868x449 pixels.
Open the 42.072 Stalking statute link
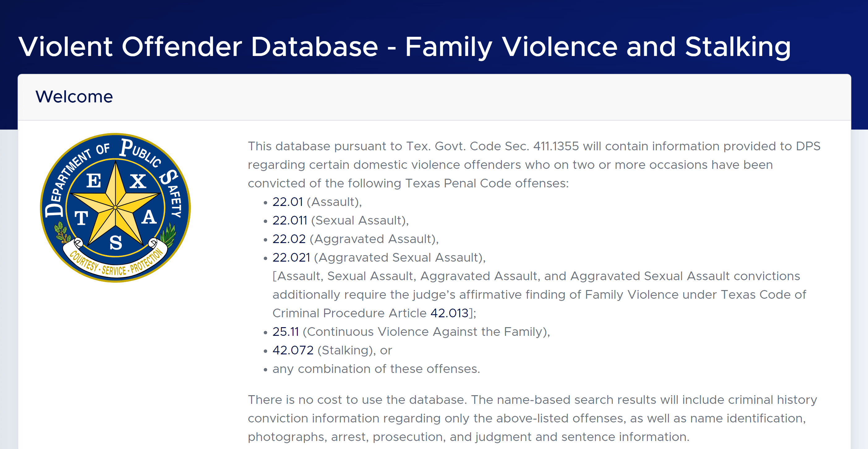(293, 350)
